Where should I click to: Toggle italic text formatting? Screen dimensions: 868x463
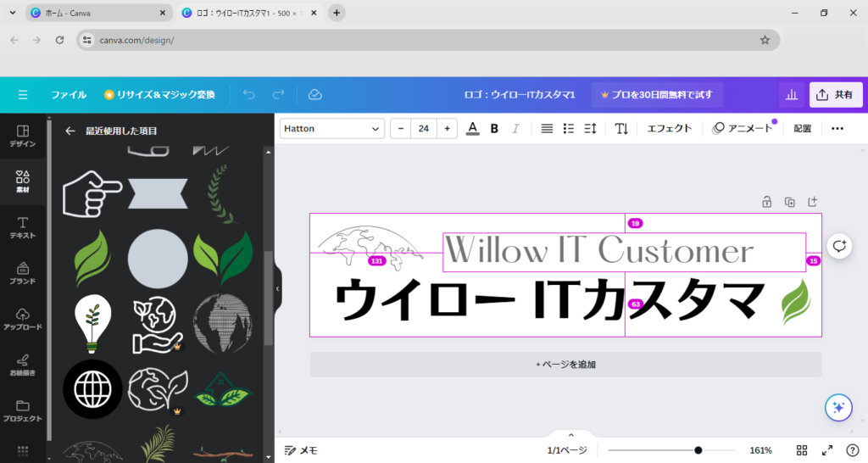click(x=515, y=128)
